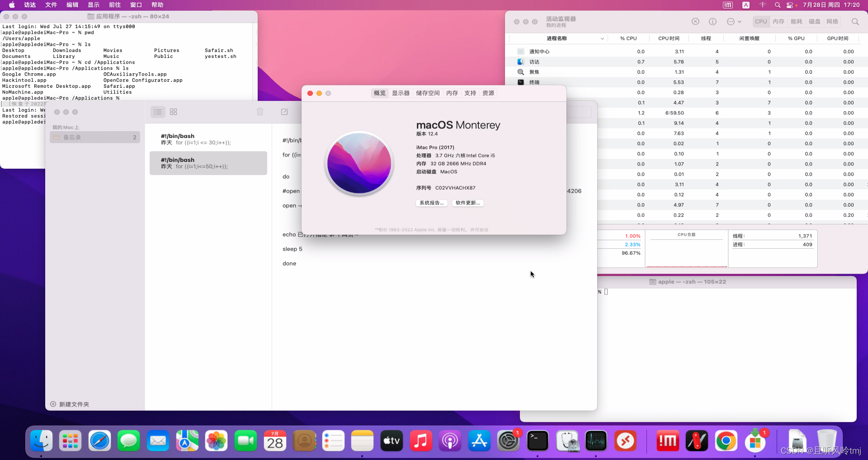Click the 系统报告... button
Screen dimensions: 868x460
[x=432, y=203]
